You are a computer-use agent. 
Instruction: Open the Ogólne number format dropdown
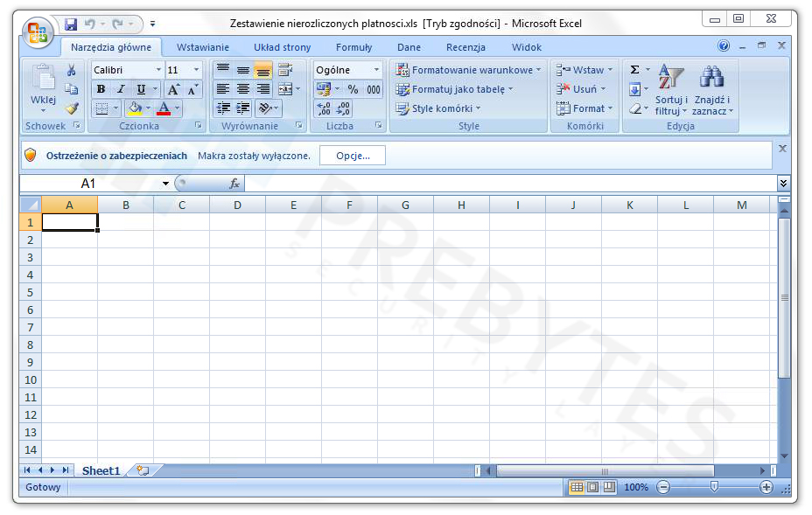(x=376, y=70)
